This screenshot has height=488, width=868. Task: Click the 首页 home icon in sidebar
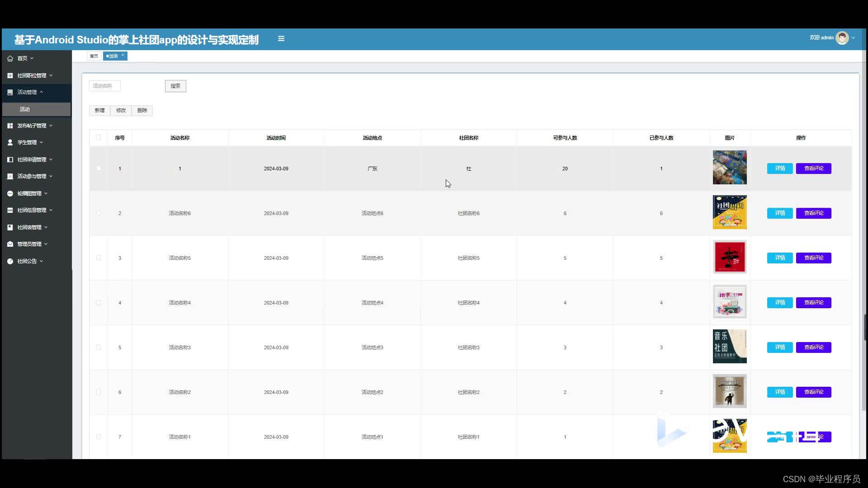tap(10, 58)
